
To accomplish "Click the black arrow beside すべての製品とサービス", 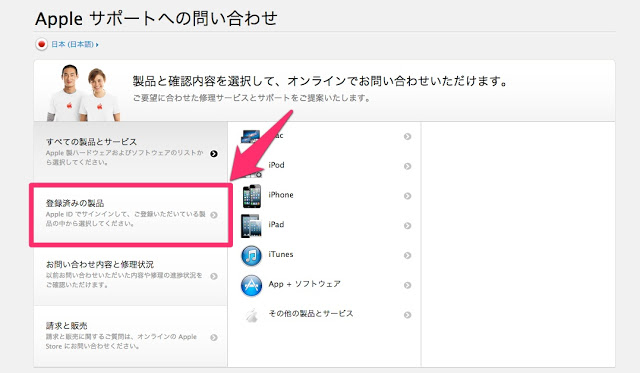I will click(x=214, y=154).
